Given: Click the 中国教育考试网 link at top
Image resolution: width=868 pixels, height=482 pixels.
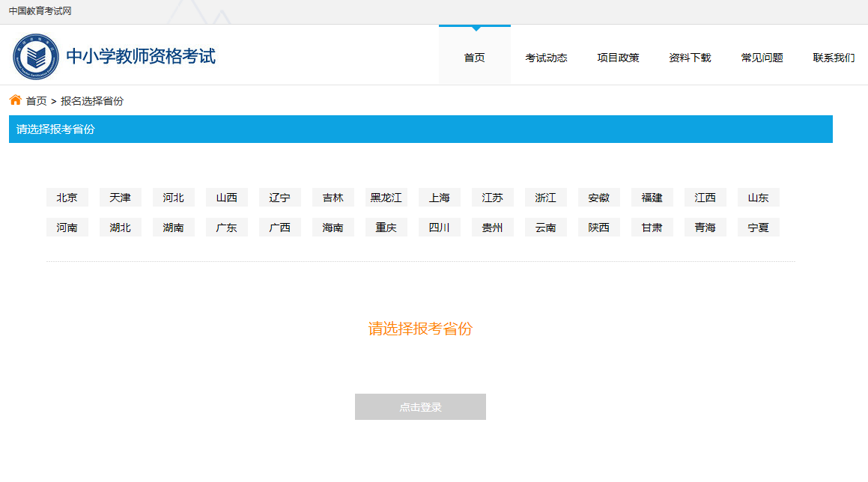Looking at the screenshot, I should pos(40,11).
